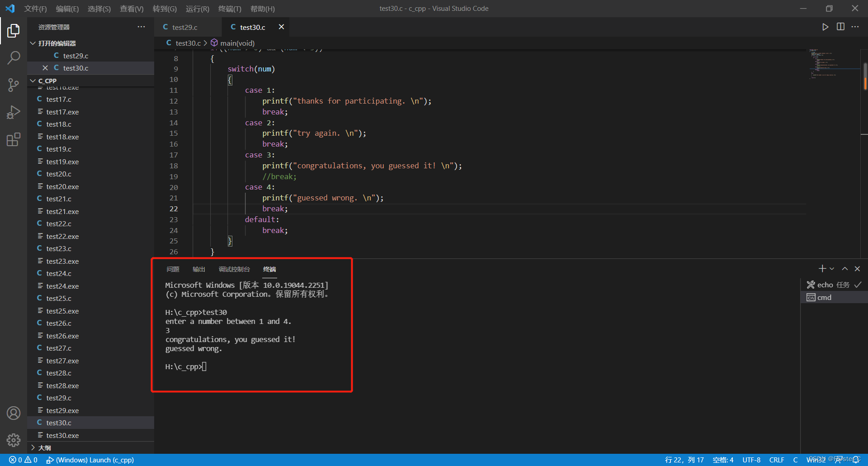The height and width of the screenshot is (466, 868).
Task: Change the CRLF end of line setting
Action: click(x=777, y=460)
